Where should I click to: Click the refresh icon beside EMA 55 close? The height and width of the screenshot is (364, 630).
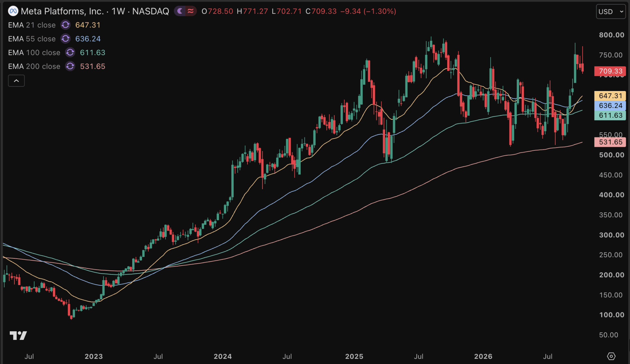[x=65, y=39]
